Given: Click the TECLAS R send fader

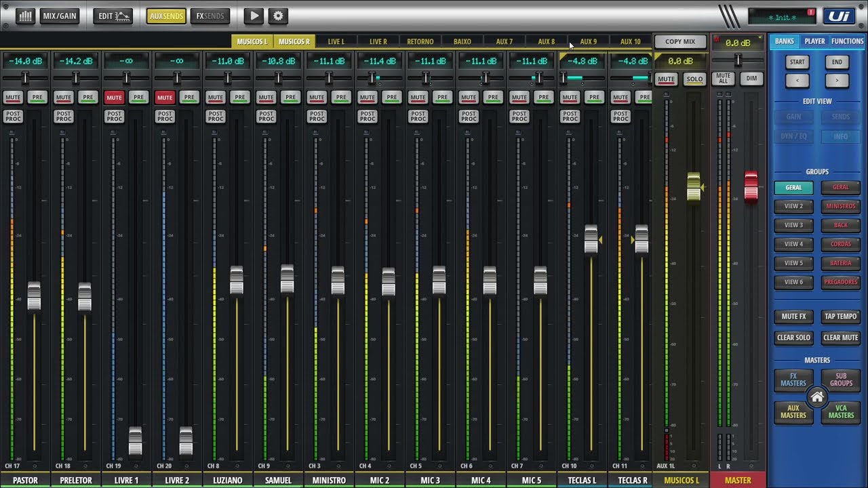Looking at the screenshot, I should (642, 239).
